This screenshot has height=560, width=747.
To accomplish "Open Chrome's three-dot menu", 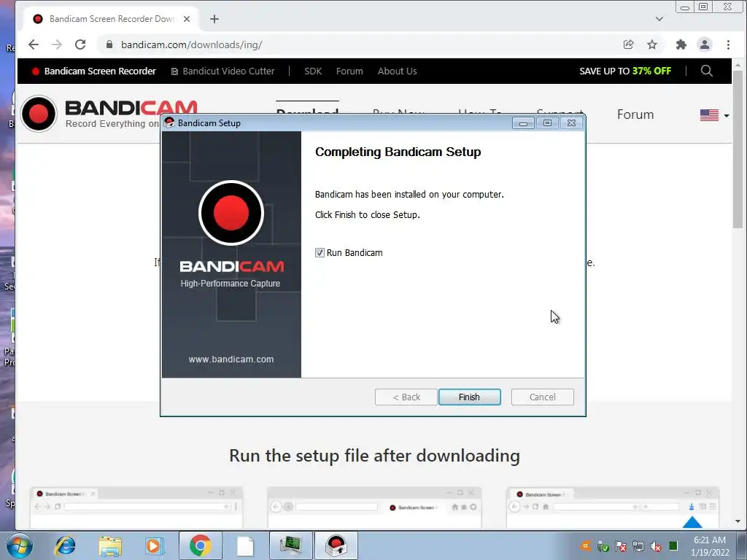I will point(728,44).
